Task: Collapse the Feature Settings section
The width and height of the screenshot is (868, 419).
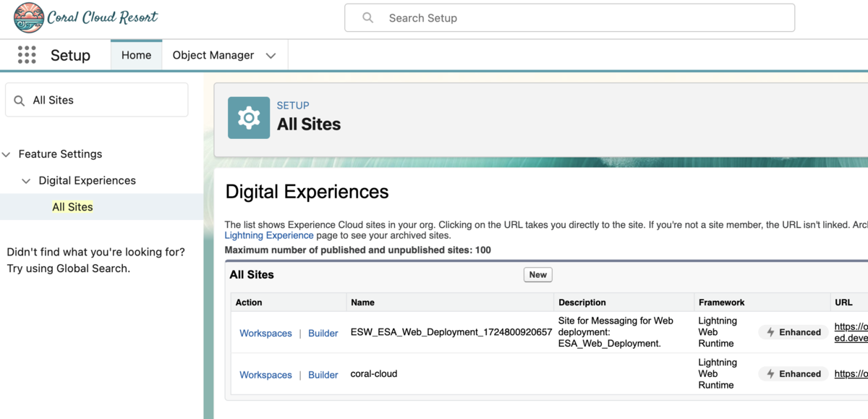Action: [7, 154]
